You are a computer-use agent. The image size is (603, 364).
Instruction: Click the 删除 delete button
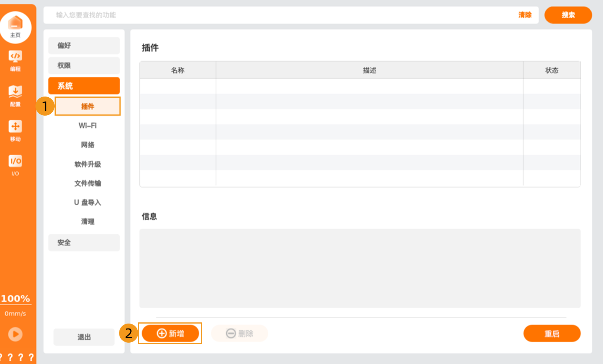tap(240, 333)
